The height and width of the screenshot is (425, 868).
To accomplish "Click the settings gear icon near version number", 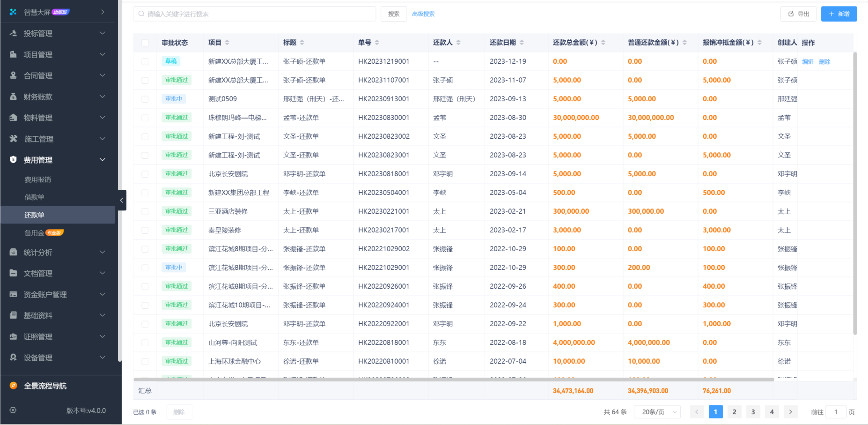I will 13,410.
